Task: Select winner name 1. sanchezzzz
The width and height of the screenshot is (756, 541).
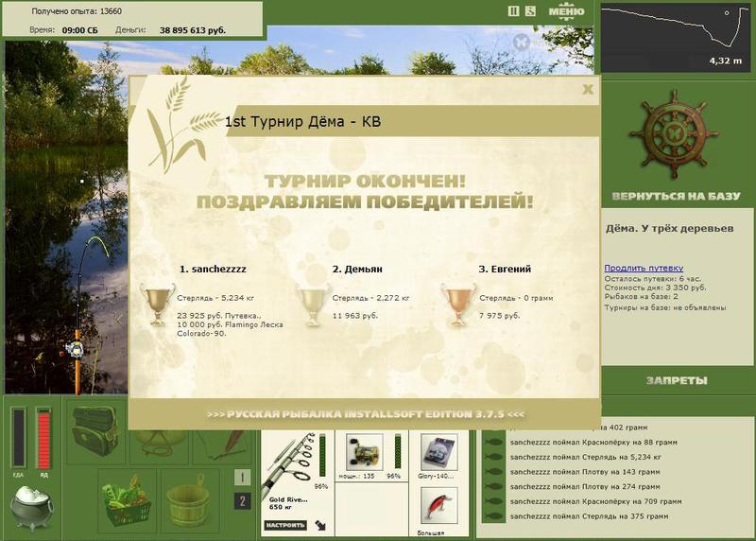Action: [x=213, y=269]
